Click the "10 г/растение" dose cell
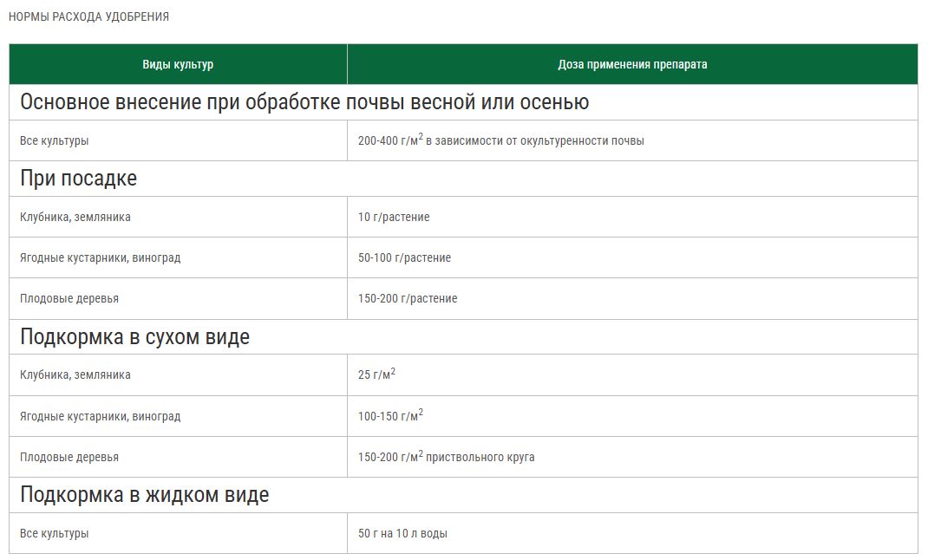This screenshot has height=560, width=928. [394, 217]
